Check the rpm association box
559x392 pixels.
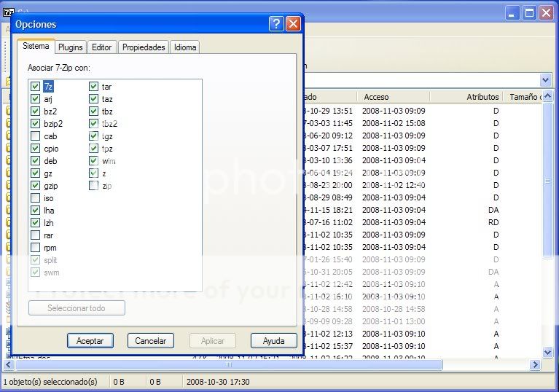click(35, 247)
